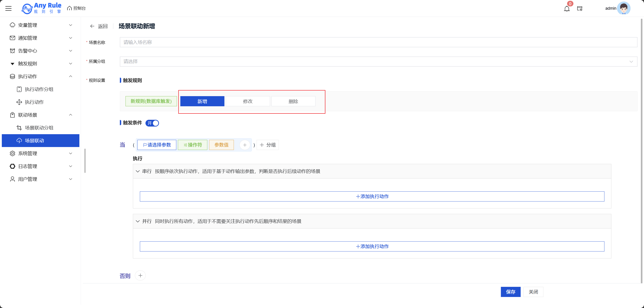Open the notification bell
This screenshot has width=644, height=308.
pos(567,9)
